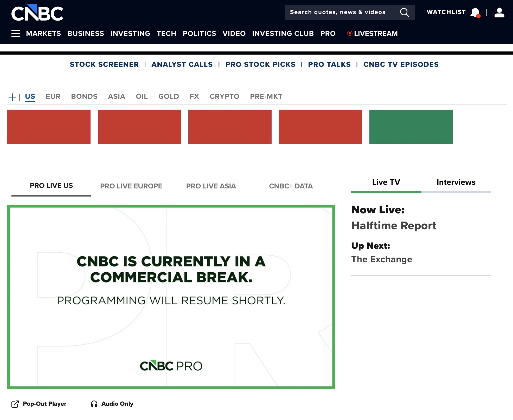Screen dimensions: 513x420
Task: Click the green market tile
Action: pyautogui.click(x=411, y=127)
